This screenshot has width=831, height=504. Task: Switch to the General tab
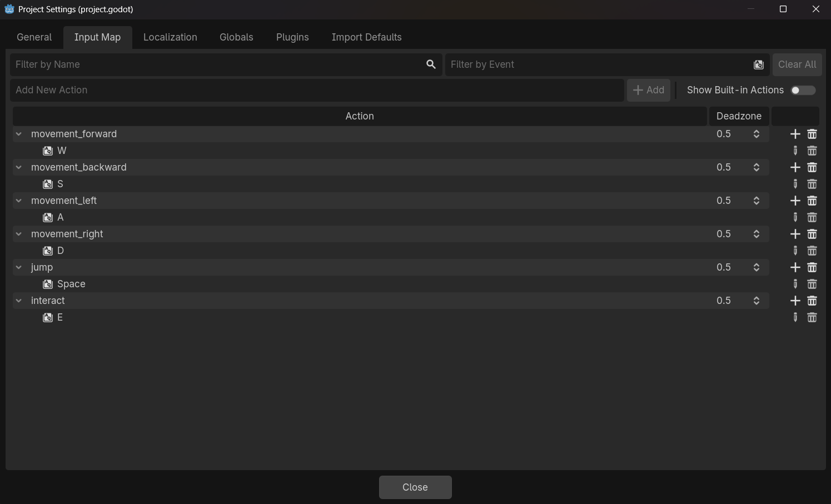pos(34,37)
